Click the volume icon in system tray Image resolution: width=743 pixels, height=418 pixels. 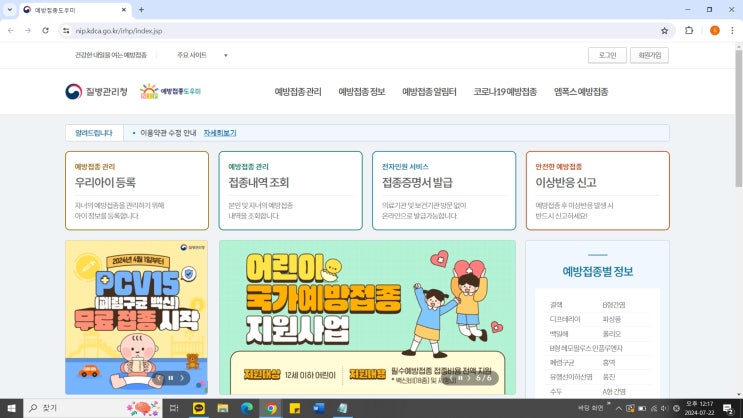(x=664, y=408)
